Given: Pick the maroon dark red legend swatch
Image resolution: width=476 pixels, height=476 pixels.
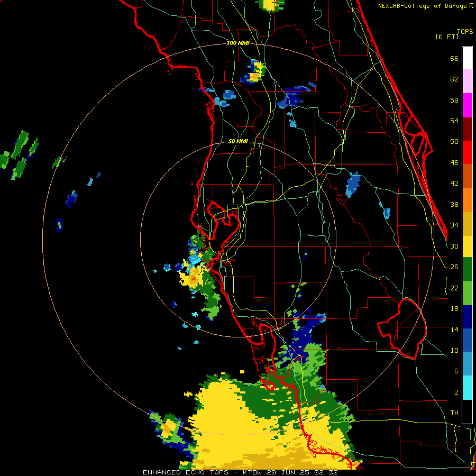Looking at the screenshot, I should coord(467,129).
